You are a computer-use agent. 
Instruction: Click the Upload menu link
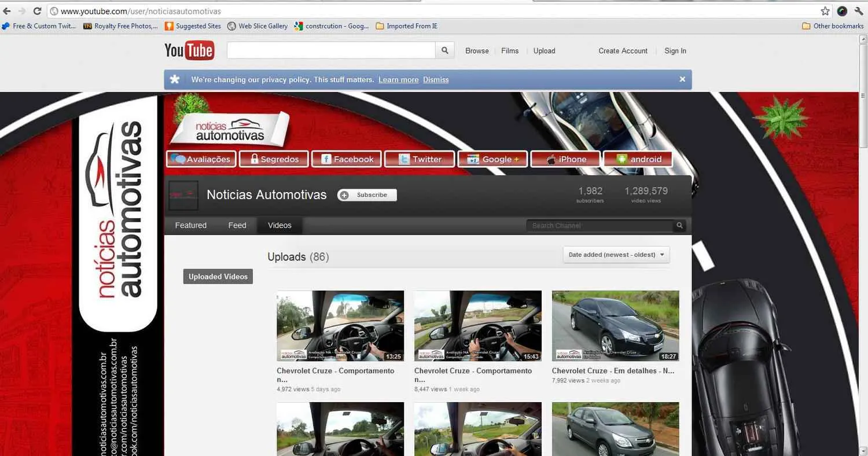[x=544, y=51]
